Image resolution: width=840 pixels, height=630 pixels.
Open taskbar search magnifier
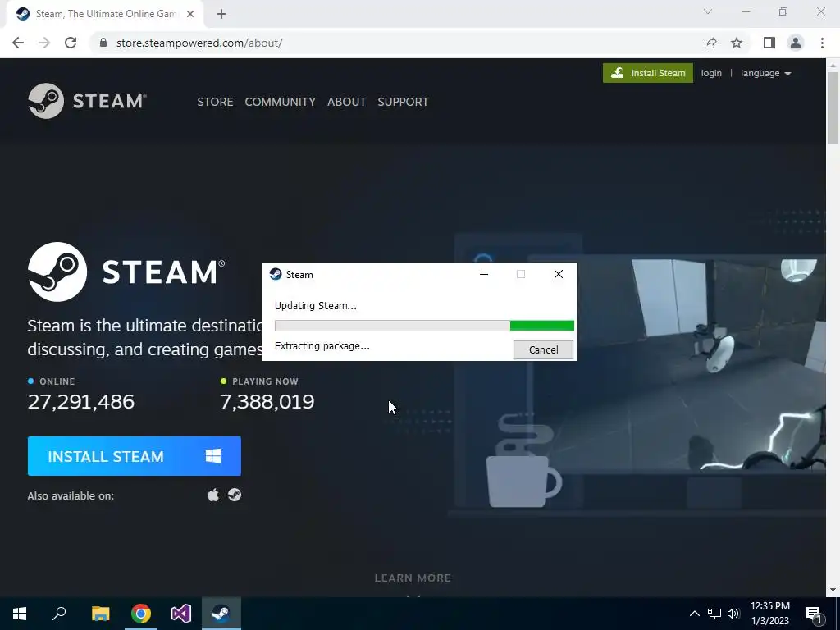[x=59, y=614]
